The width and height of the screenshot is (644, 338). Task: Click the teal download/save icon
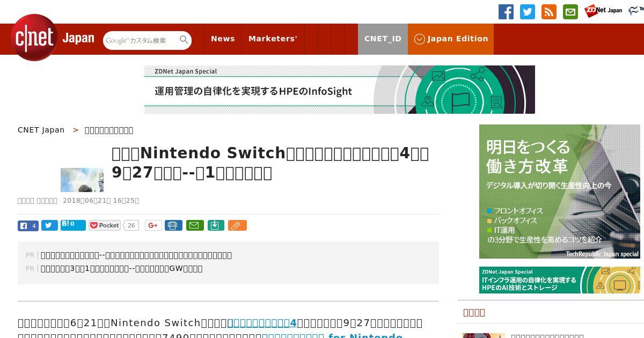pos(215,225)
